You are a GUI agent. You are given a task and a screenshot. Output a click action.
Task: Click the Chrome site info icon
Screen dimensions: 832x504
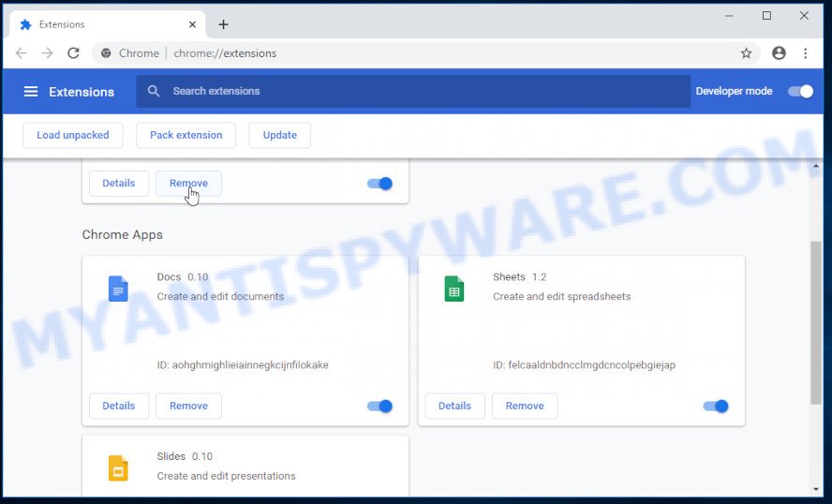coord(106,53)
